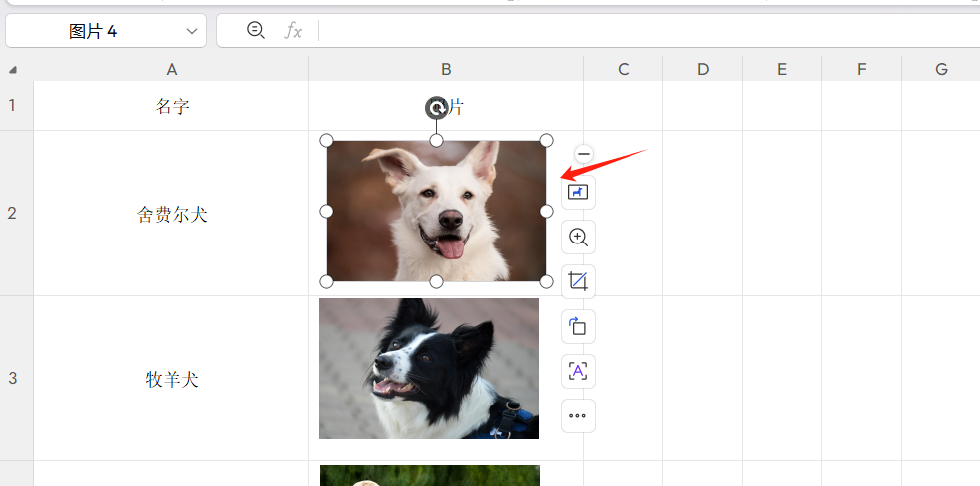Click the name box showing 图片 4

pos(93,31)
